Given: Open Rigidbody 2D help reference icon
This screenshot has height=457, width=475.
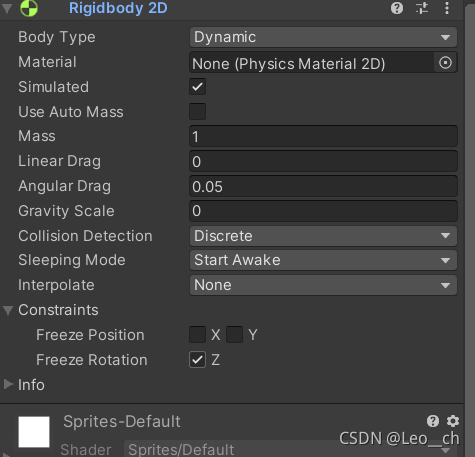Looking at the screenshot, I should (397, 8).
